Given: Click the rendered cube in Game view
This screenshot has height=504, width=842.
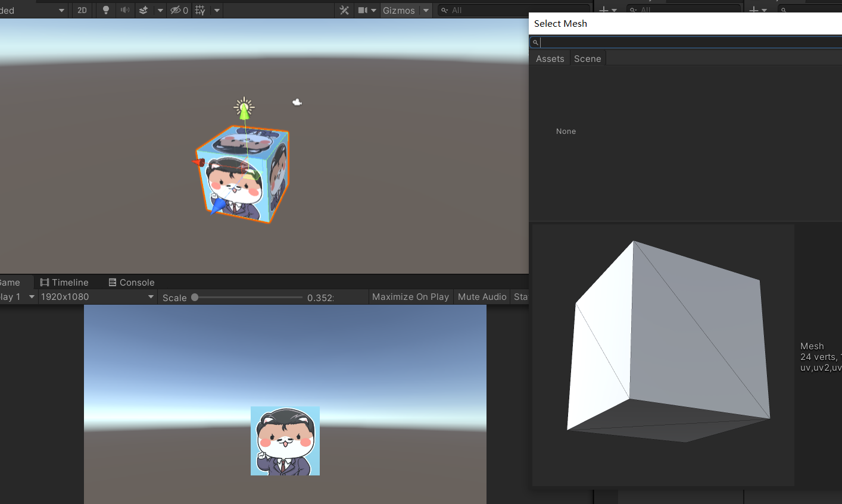Looking at the screenshot, I should click(x=285, y=441).
